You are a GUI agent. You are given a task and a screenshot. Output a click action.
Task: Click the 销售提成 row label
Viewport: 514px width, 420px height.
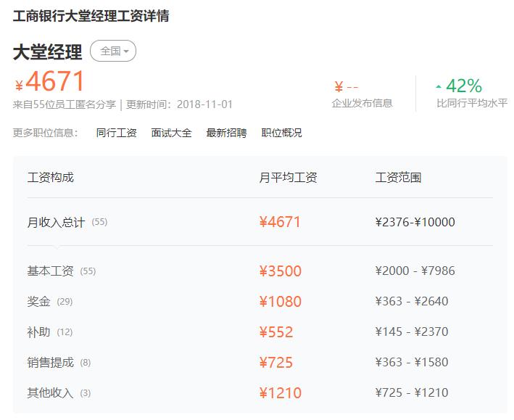[x=51, y=363]
